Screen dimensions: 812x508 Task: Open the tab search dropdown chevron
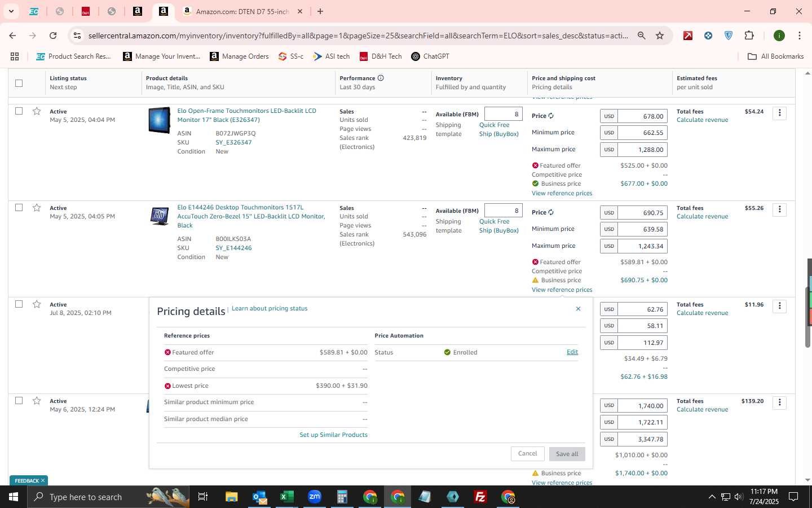click(11, 11)
